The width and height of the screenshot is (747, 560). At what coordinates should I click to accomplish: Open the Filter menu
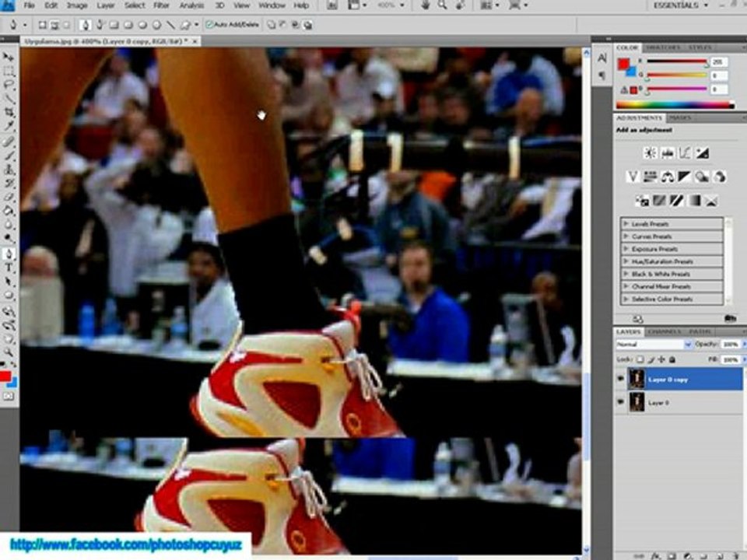(162, 5)
